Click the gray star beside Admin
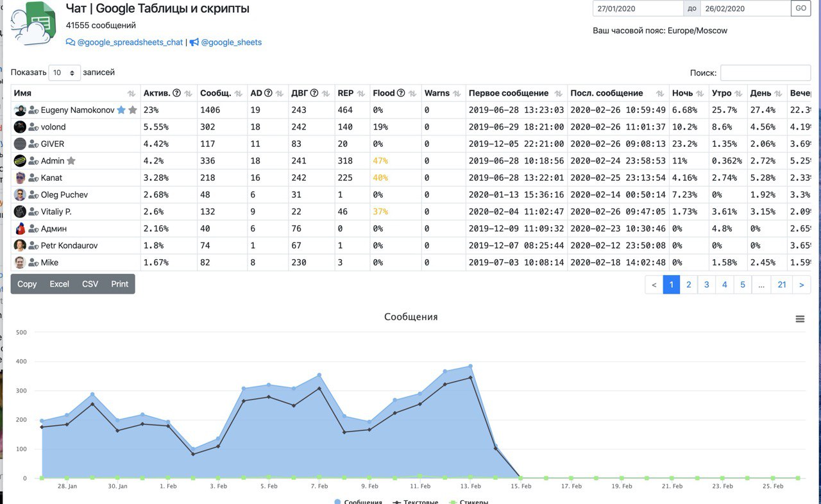This screenshot has height=504, width=821. pos(71,160)
